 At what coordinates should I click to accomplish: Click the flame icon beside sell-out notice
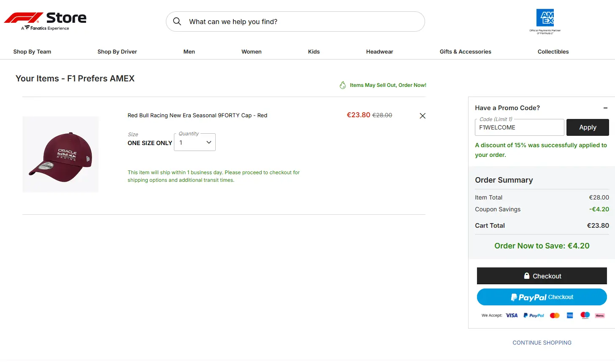click(343, 85)
